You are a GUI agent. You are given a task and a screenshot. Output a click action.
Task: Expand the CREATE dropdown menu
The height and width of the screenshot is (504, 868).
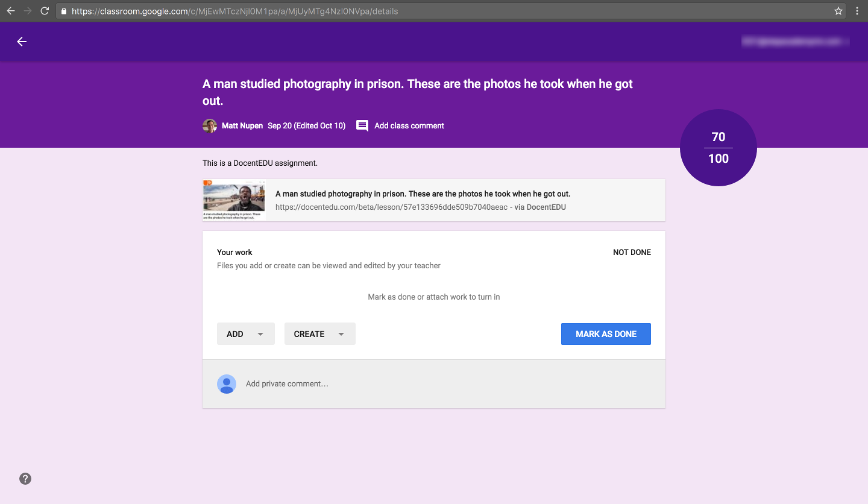click(x=320, y=334)
